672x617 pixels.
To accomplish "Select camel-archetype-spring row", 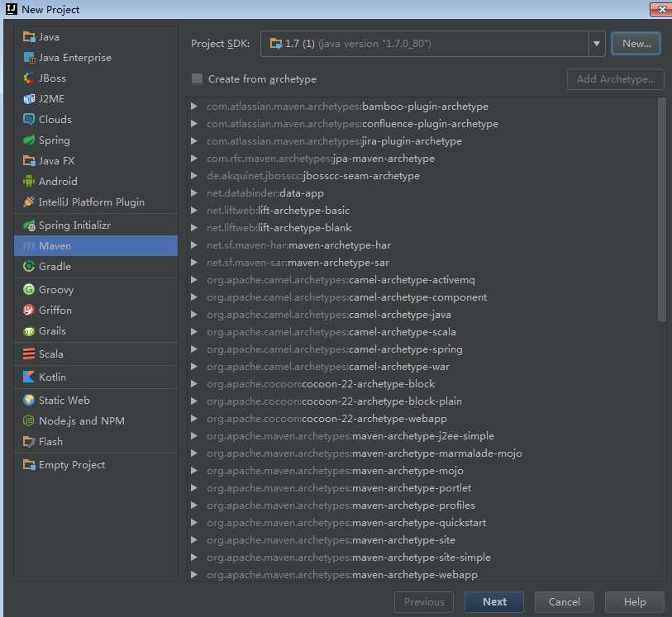I will (423, 349).
